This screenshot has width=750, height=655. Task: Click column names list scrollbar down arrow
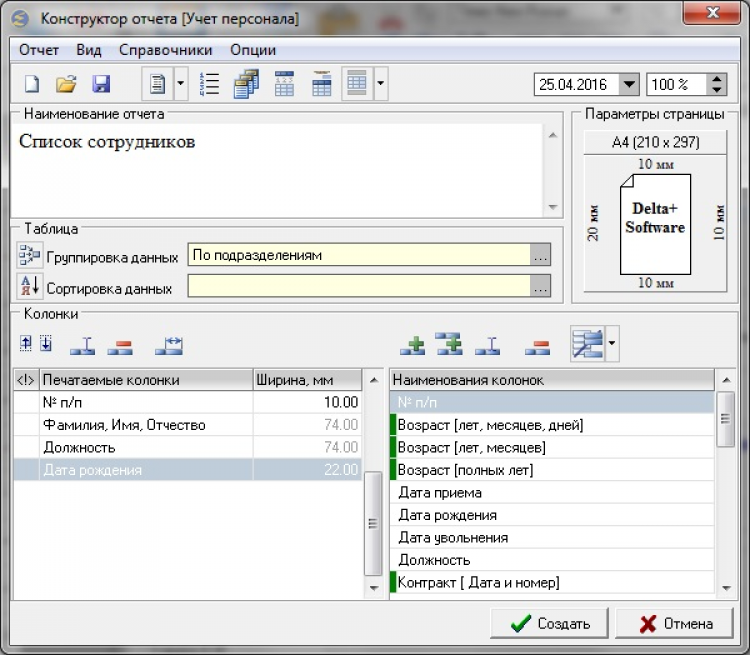[726, 588]
